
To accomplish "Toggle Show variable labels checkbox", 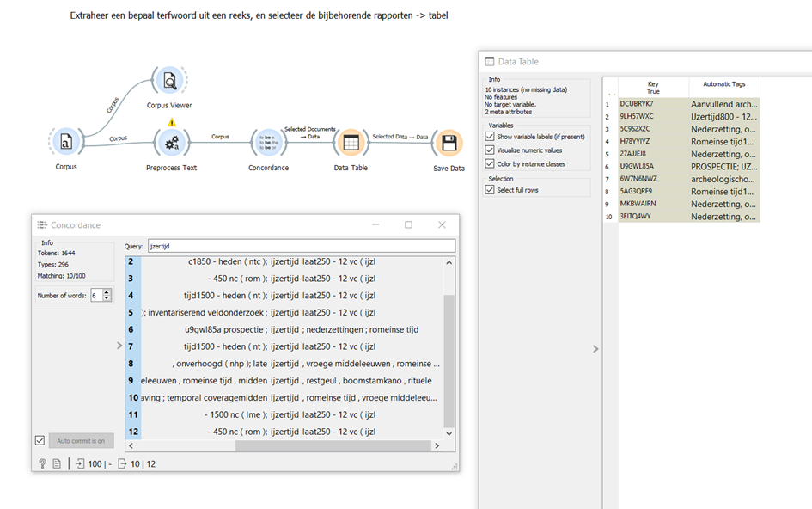I will pos(490,137).
